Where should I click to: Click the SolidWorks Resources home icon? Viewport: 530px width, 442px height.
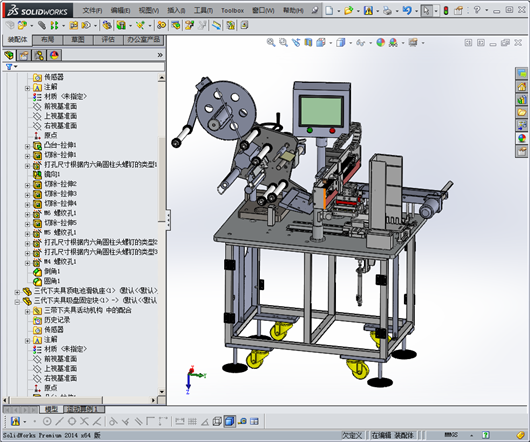tap(521, 86)
